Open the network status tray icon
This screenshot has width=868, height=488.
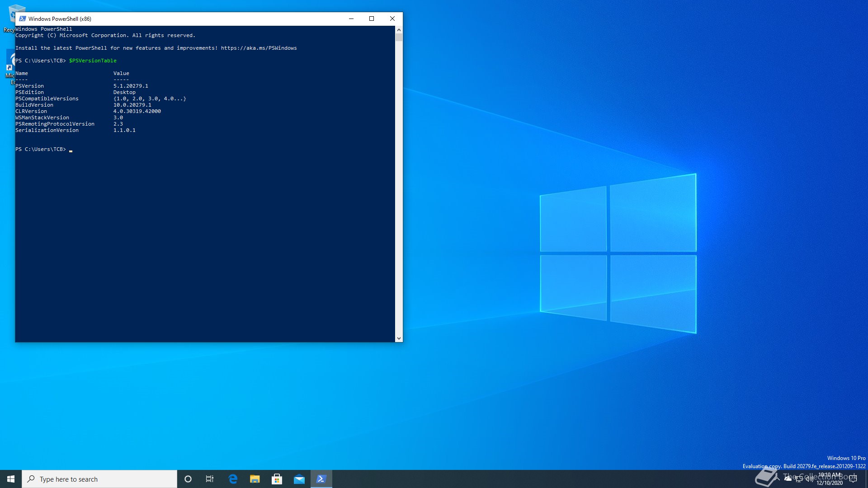[799, 479]
